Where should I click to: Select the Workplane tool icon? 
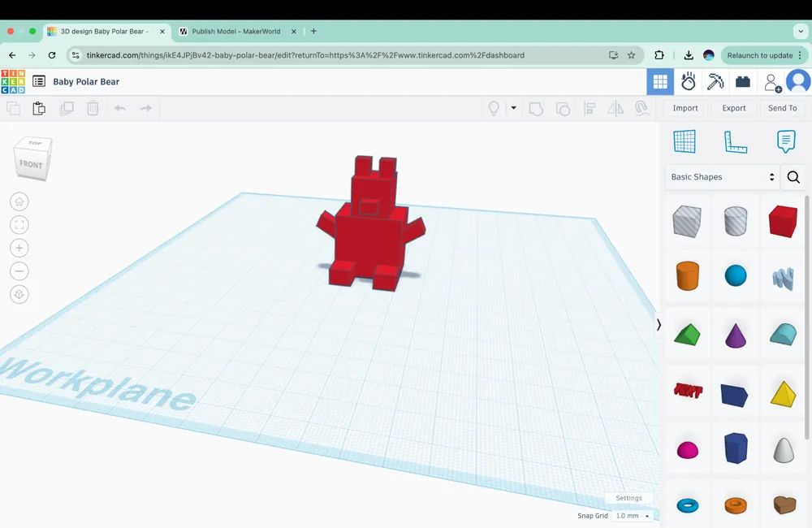685,141
